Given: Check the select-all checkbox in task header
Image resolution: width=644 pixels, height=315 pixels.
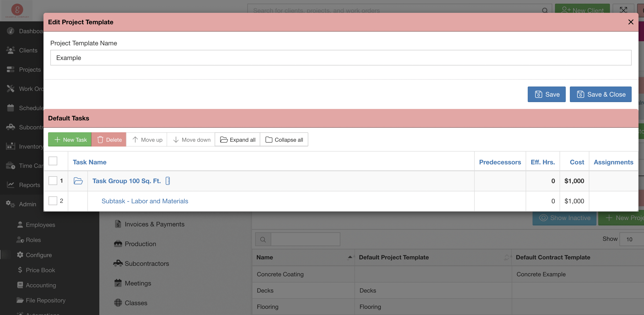Looking at the screenshot, I should 53,161.
